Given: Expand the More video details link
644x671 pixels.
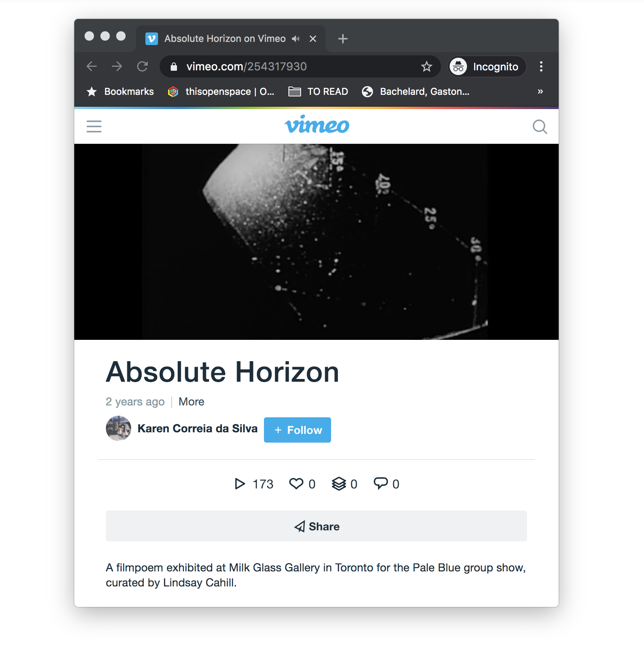Looking at the screenshot, I should [191, 401].
